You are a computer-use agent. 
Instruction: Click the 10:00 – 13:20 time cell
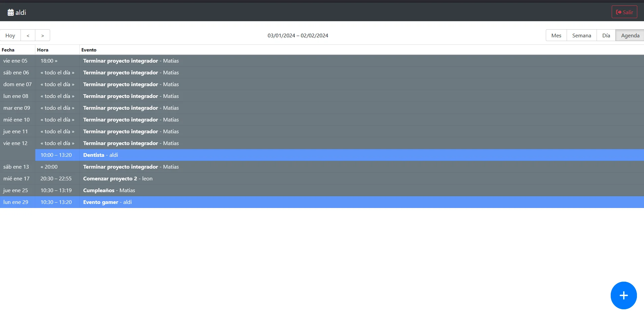(x=58, y=155)
